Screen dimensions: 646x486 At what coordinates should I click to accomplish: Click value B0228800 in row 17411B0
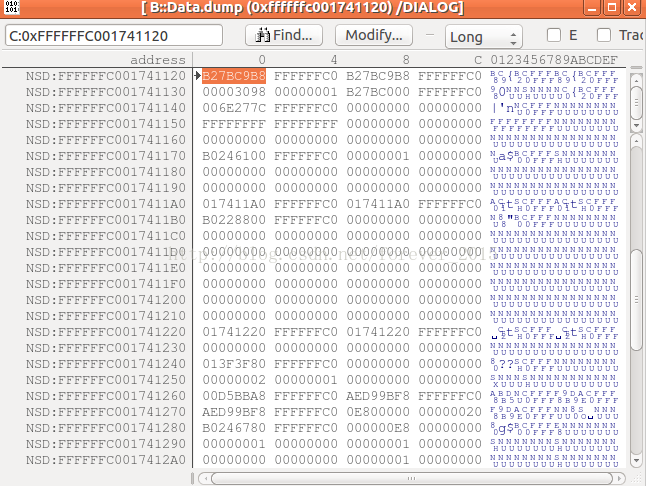[234, 220]
